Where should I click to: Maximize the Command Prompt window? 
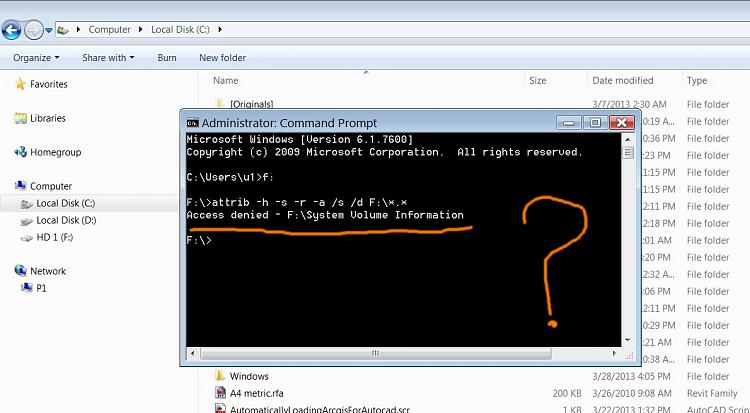pos(595,123)
